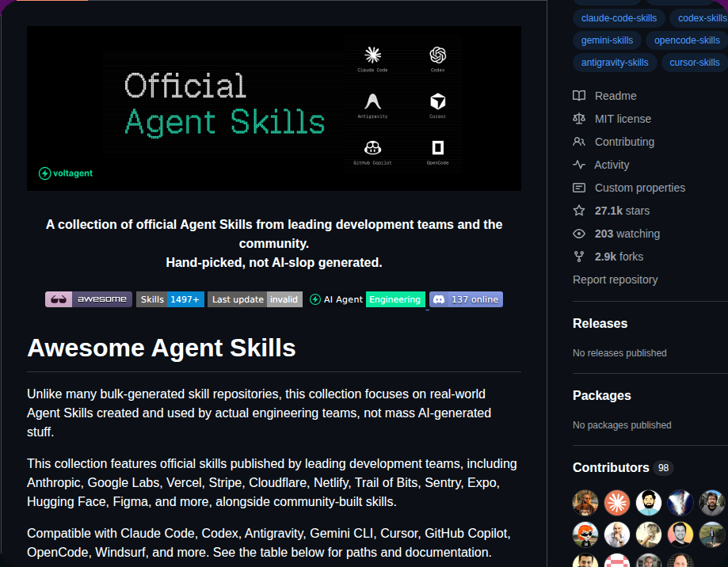View the 27.1k stars link

coord(622,211)
